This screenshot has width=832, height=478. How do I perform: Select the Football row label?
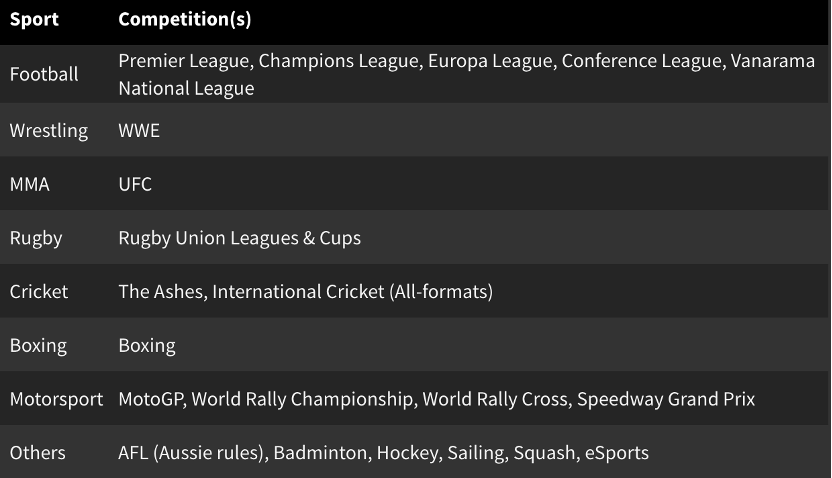coord(44,74)
